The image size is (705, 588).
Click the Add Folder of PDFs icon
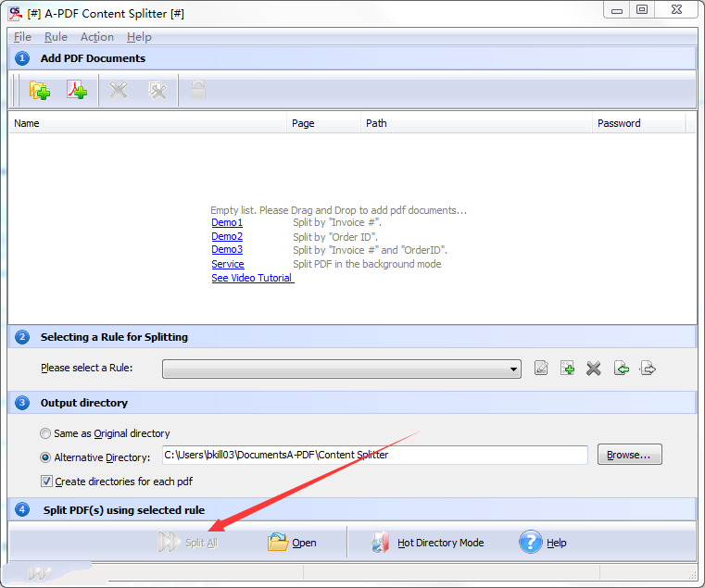[40, 91]
